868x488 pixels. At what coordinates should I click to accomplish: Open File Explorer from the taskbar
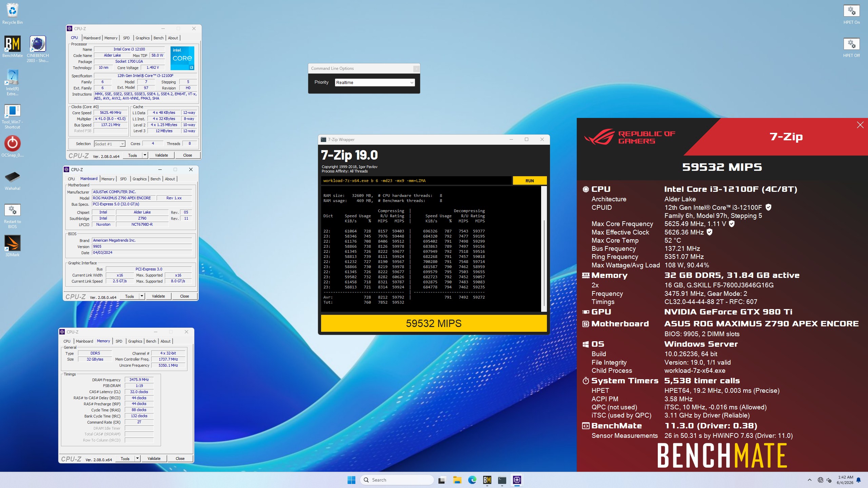(x=457, y=480)
